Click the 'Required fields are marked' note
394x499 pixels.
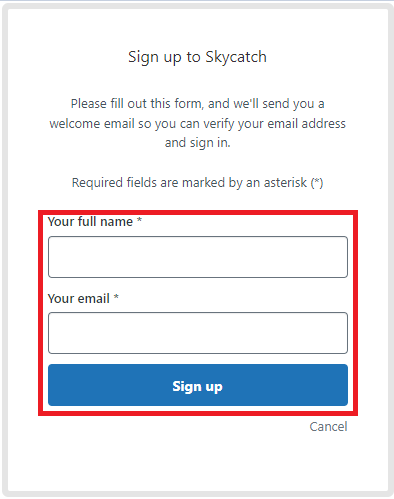(x=197, y=183)
